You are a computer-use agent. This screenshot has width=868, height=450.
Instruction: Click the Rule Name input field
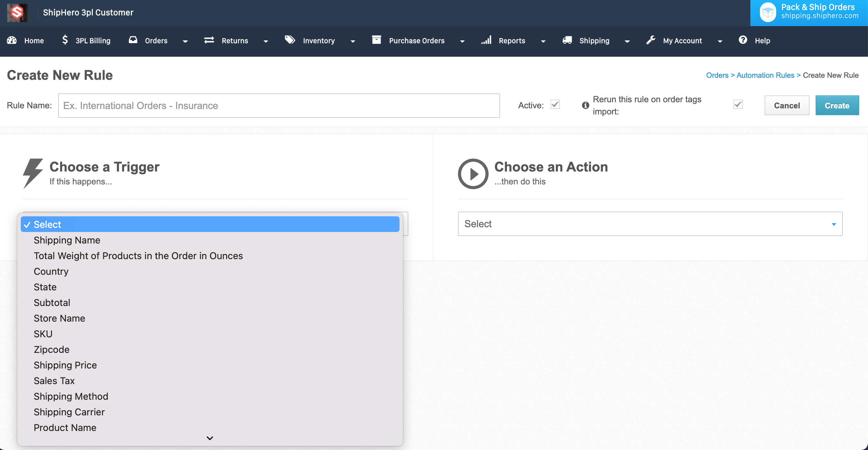click(279, 106)
